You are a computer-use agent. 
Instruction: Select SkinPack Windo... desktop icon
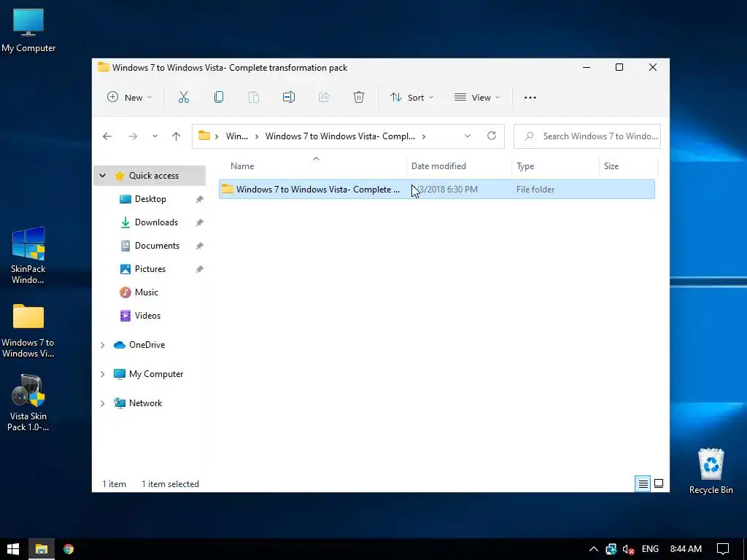click(28, 255)
